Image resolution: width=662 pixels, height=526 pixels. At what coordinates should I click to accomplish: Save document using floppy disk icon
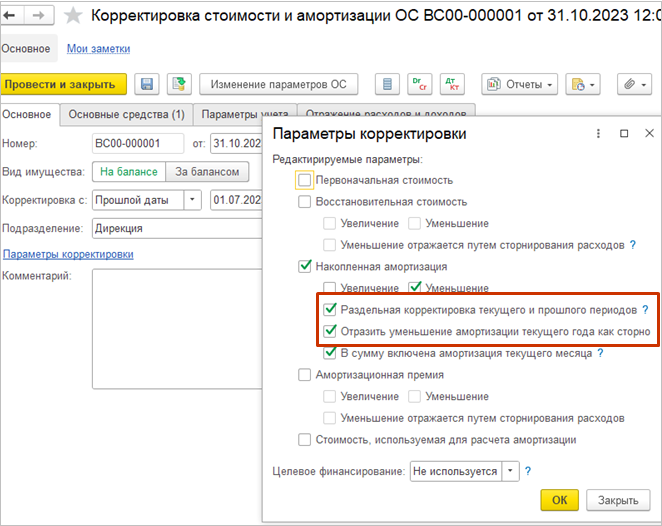(x=147, y=85)
